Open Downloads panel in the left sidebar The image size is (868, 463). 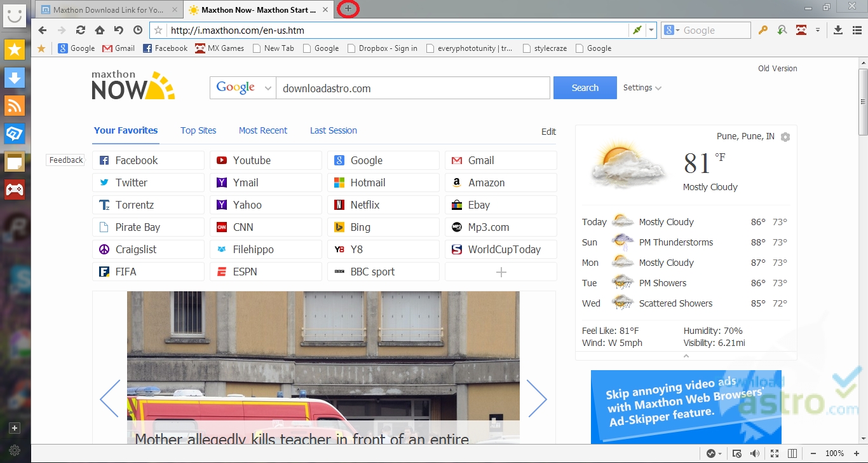tap(15, 78)
